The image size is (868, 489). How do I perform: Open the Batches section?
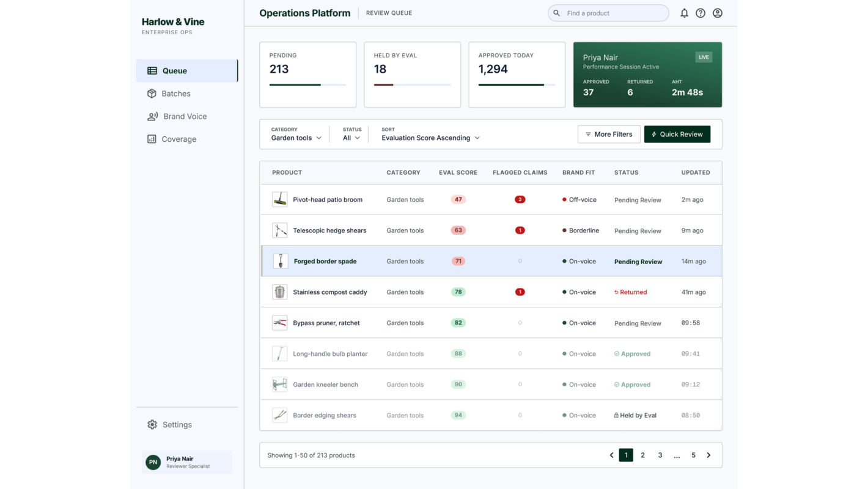click(x=187, y=94)
